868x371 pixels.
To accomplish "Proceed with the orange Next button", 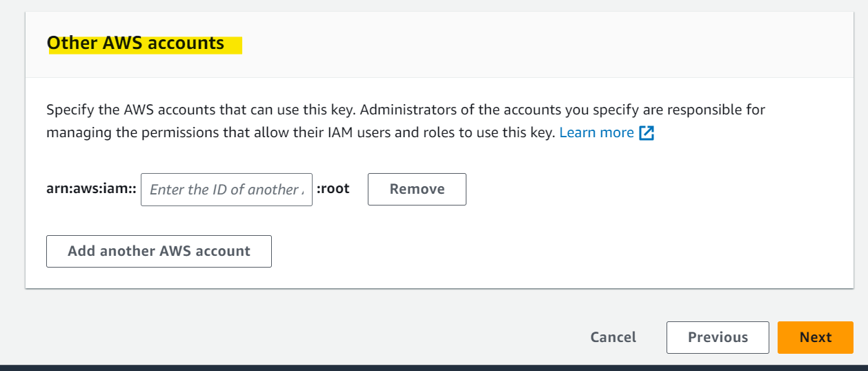I will [816, 337].
